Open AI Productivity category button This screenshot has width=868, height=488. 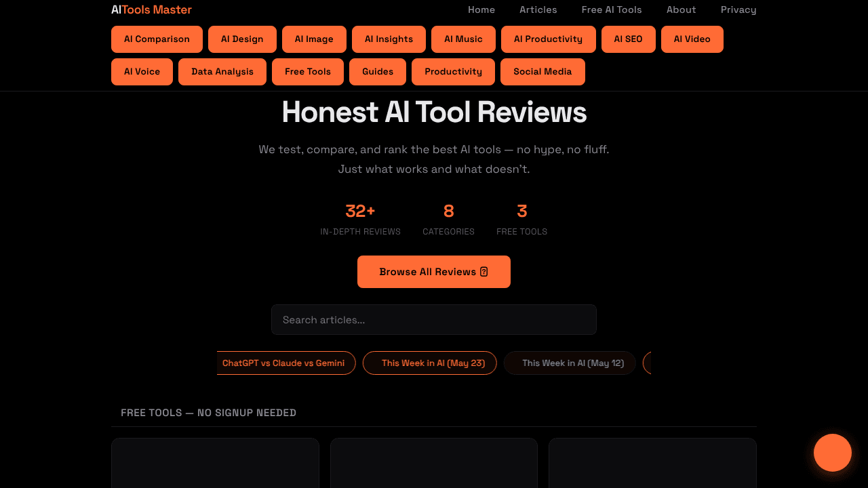[548, 39]
